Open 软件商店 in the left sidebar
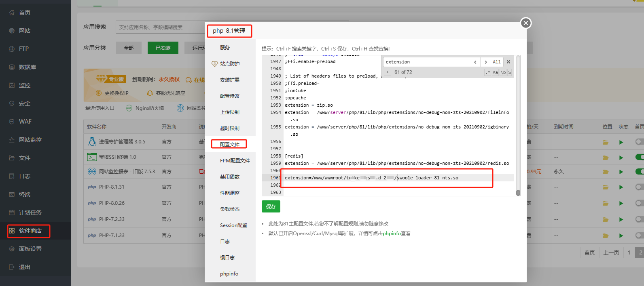This screenshot has width=644, height=286. (x=30, y=231)
